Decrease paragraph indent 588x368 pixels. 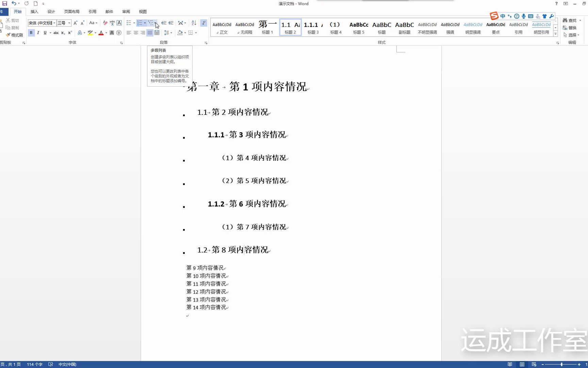pyautogui.click(x=164, y=23)
